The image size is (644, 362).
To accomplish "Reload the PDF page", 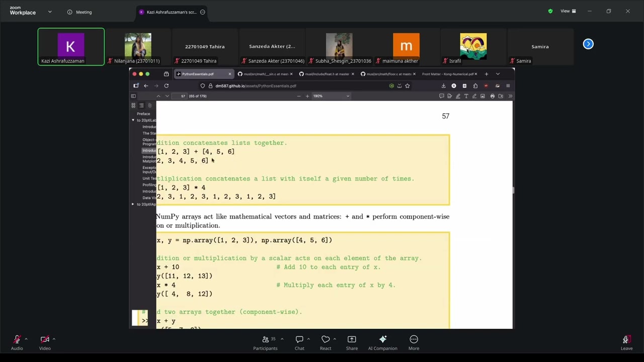I will click(166, 85).
